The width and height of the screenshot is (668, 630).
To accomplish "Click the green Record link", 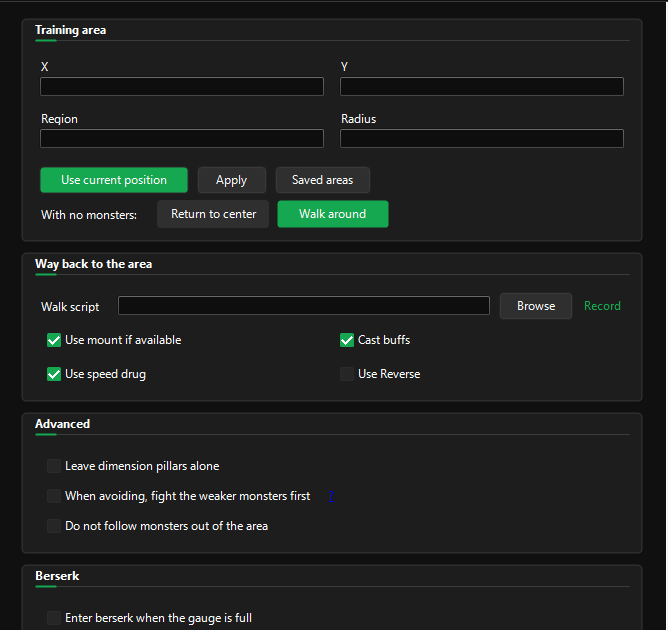I will (602, 306).
